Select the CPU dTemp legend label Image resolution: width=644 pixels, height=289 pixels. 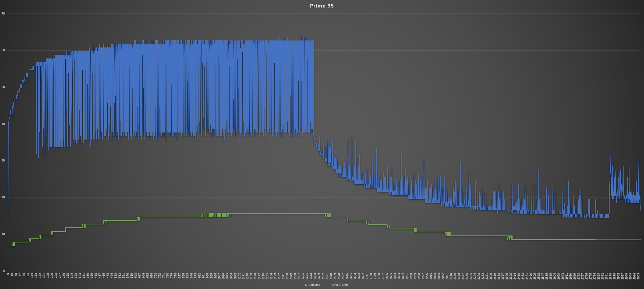click(313, 285)
